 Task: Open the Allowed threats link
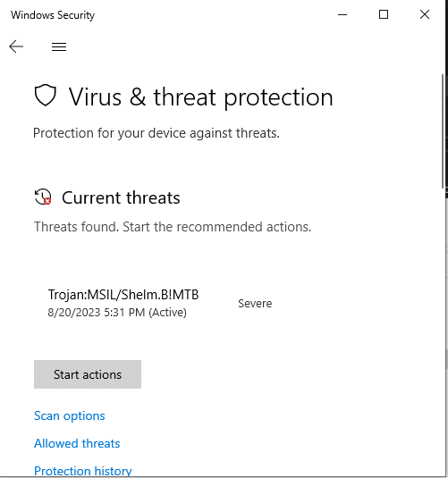[77, 443]
